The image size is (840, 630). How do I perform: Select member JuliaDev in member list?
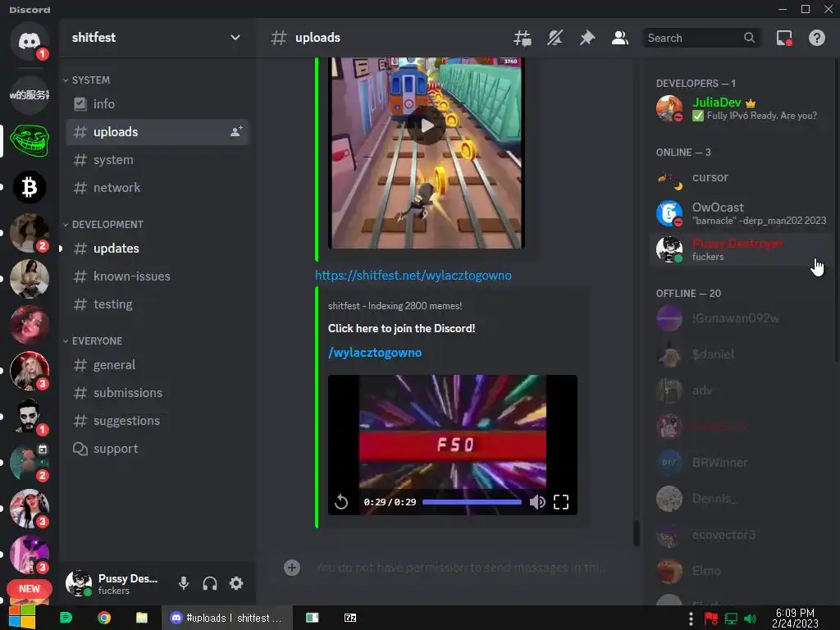point(741,108)
